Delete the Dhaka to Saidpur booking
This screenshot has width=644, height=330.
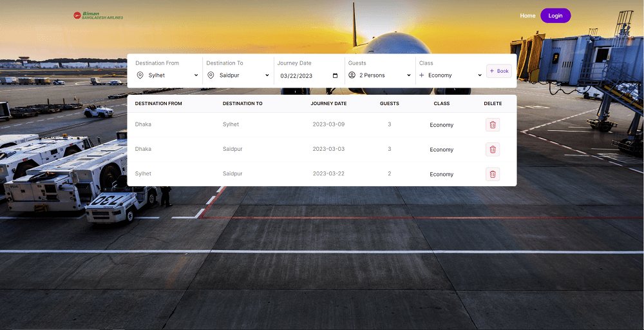[493, 150]
